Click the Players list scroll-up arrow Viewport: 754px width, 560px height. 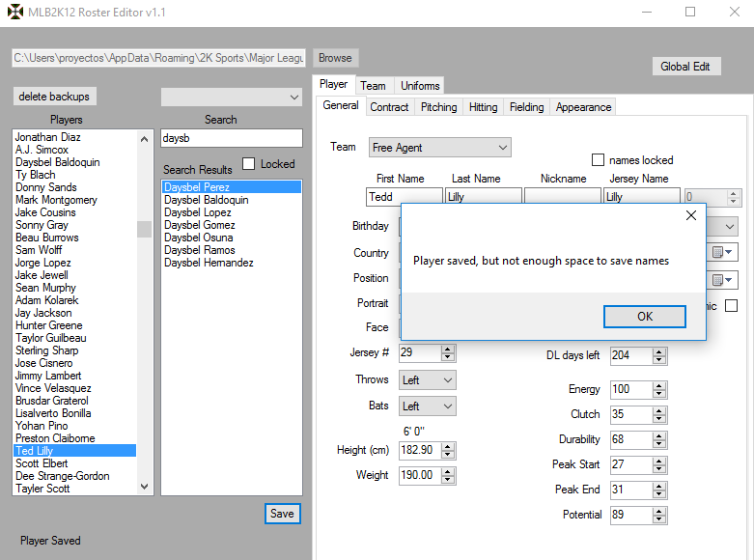(x=144, y=139)
